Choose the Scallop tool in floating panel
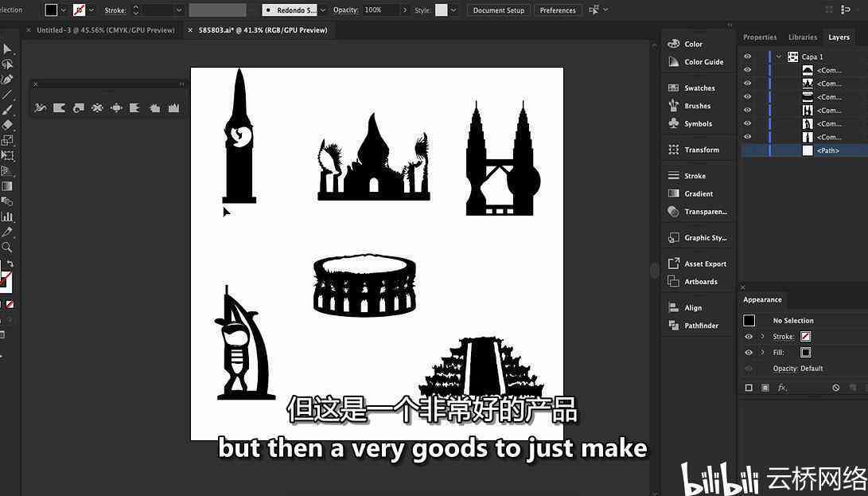The image size is (868, 496). click(x=135, y=108)
